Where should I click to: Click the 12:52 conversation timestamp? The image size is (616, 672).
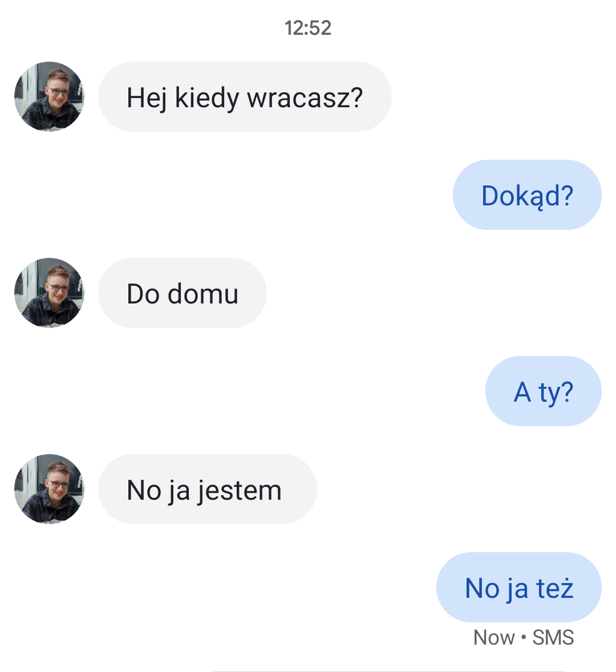click(x=308, y=28)
